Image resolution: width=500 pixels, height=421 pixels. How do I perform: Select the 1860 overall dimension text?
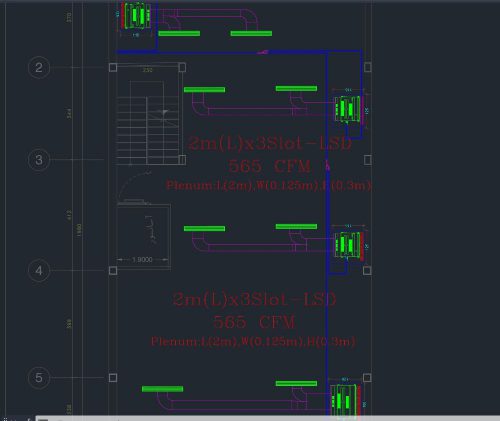(79, 230)
